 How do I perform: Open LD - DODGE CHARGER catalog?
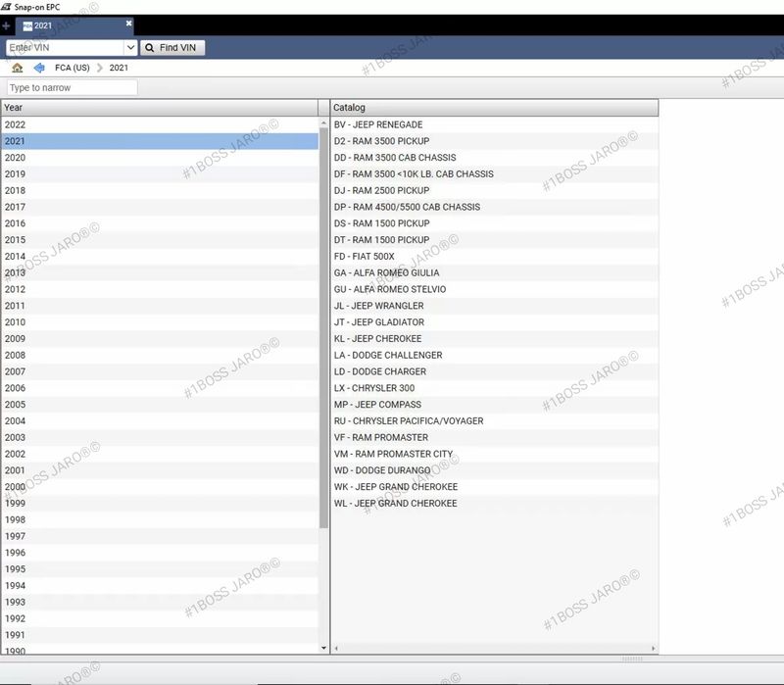[x=494, y=371]
